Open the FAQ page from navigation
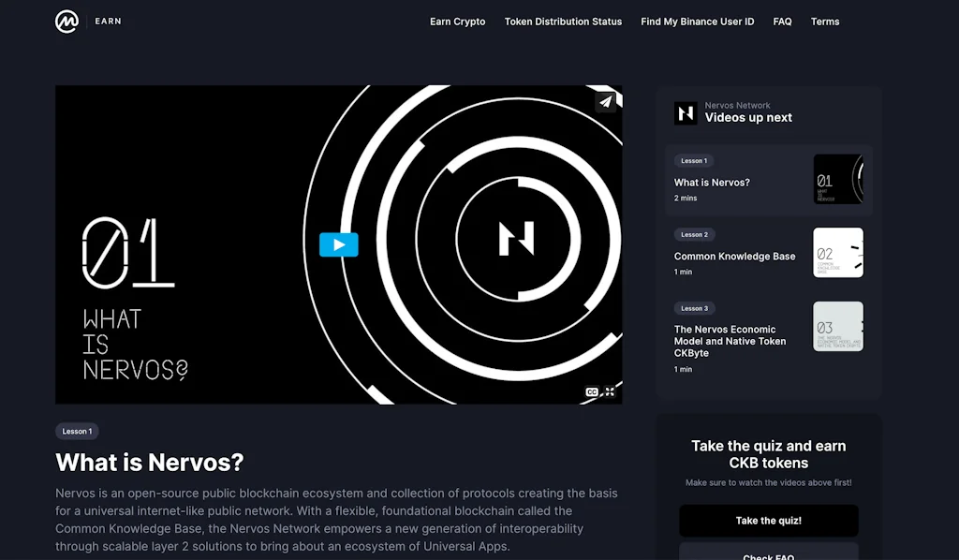Viewport: 959px width, 560px height. click(782, 22)
